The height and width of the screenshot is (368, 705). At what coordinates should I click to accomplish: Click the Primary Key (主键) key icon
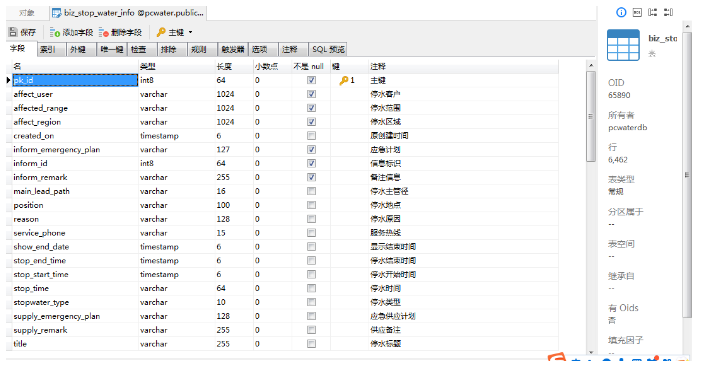161,32
